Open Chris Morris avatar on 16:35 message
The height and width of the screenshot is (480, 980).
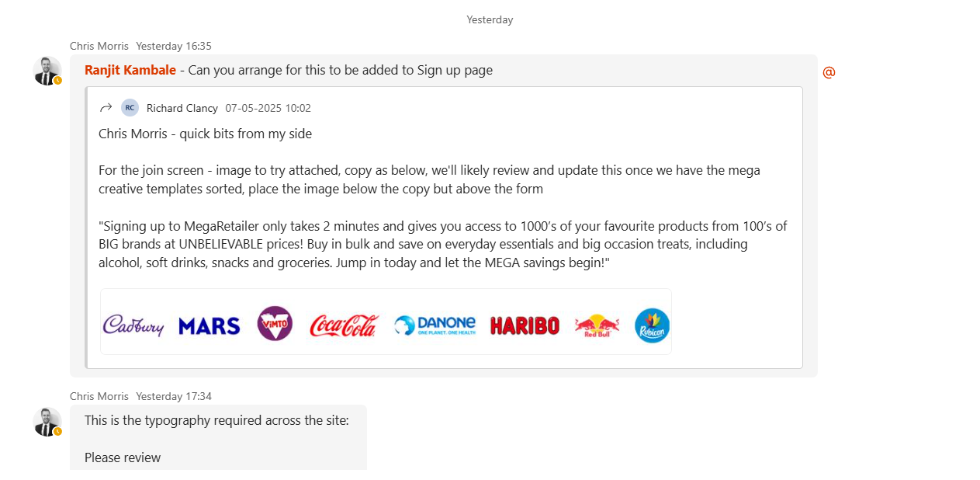click(x=47, y=71)
